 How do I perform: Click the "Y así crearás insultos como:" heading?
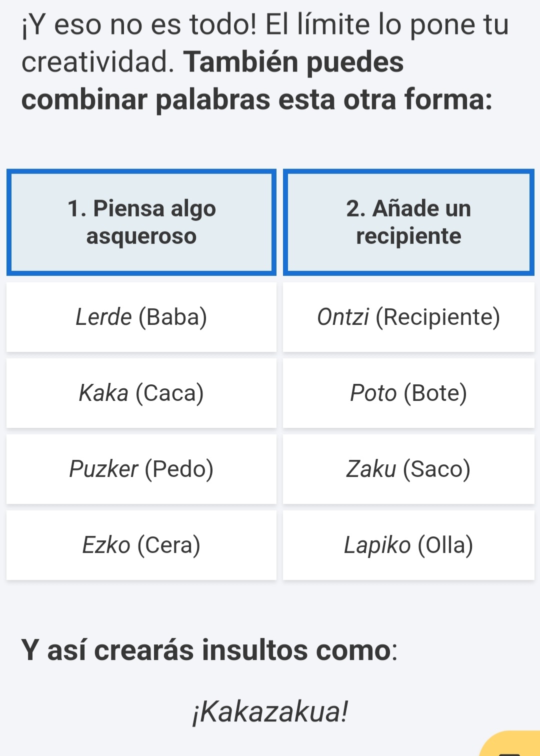pyautogui.click(x=209, y=650)
